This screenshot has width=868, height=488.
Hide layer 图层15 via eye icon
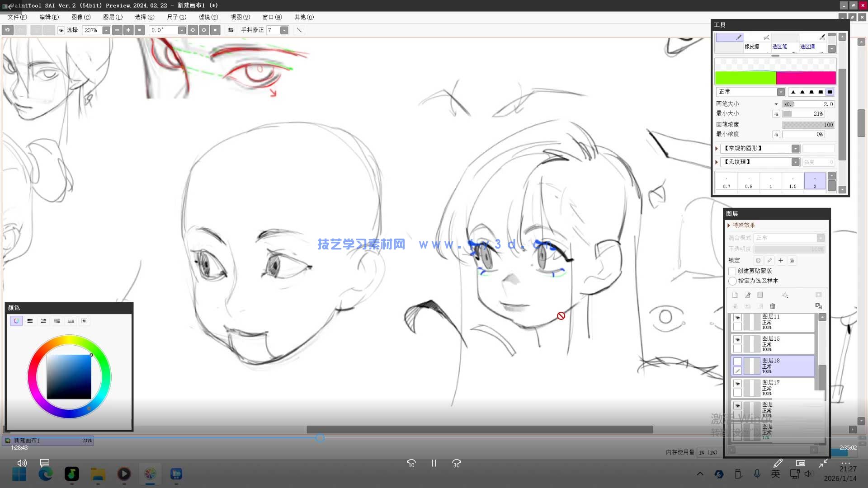point(737,340)
